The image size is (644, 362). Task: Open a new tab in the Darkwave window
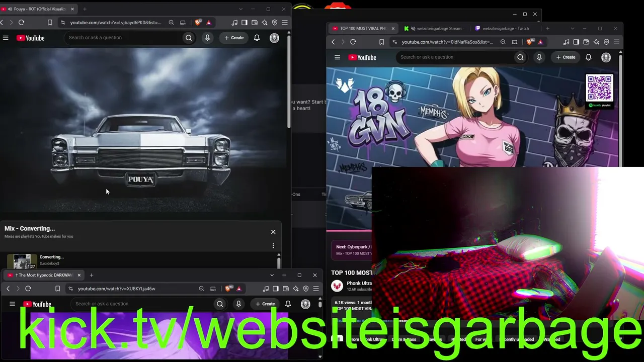click(92, 275)
